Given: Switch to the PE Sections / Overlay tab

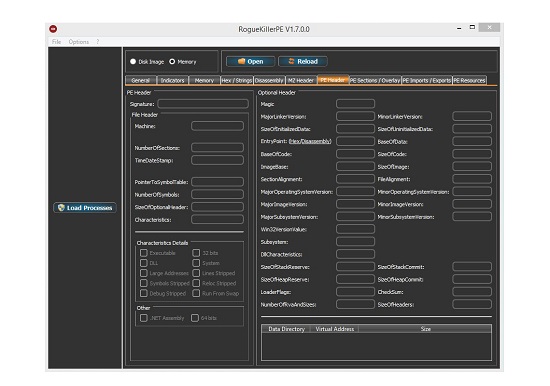Looking at the screenshot, I should (375, 80).
